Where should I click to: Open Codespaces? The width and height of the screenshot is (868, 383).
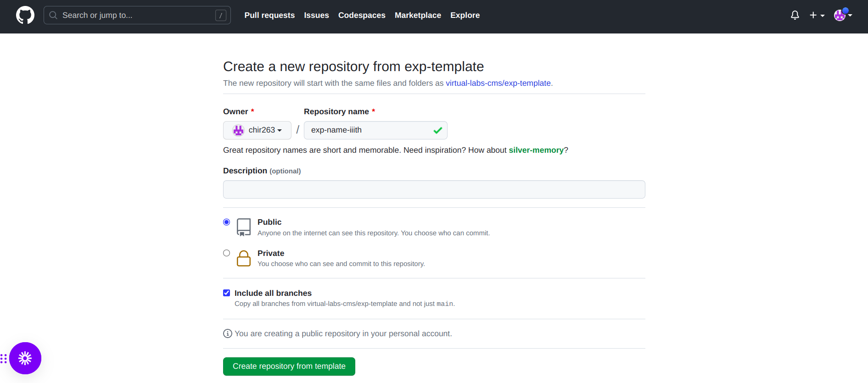coord(362,15)
